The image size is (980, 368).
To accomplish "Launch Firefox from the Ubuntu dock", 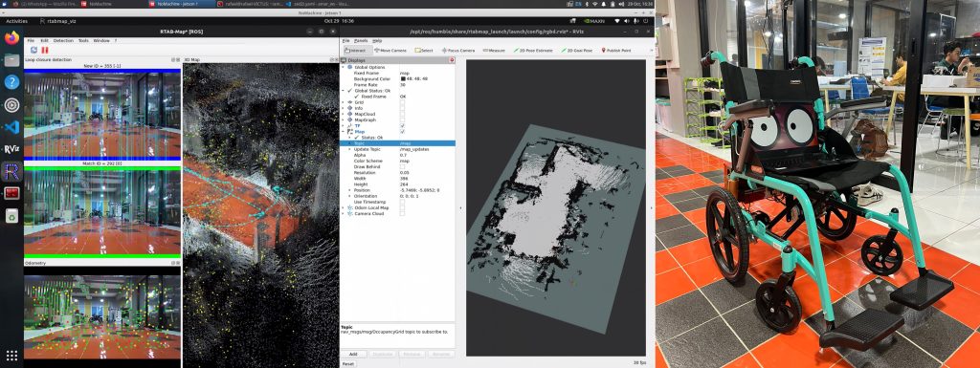I will coord(11,38).
